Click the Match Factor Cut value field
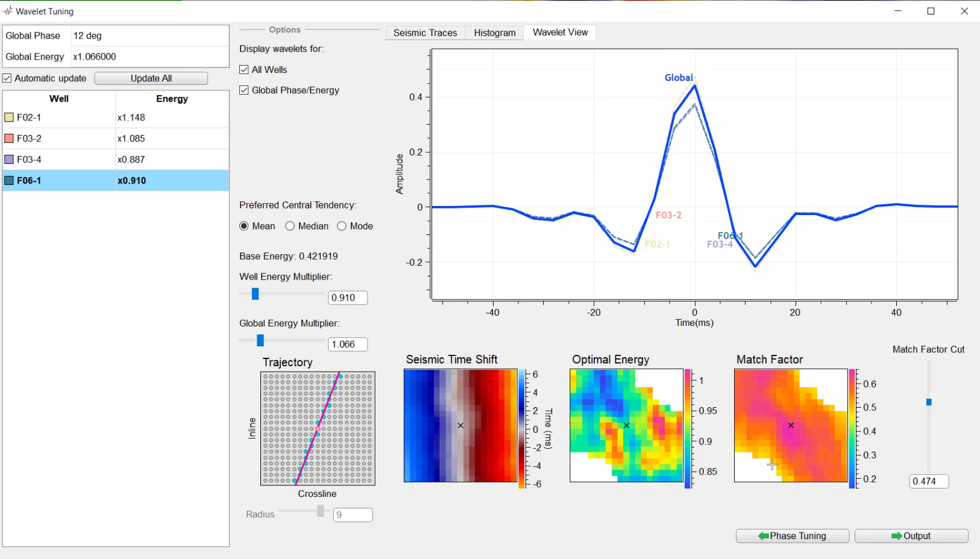The image size is (980, 559). (928, 481)
